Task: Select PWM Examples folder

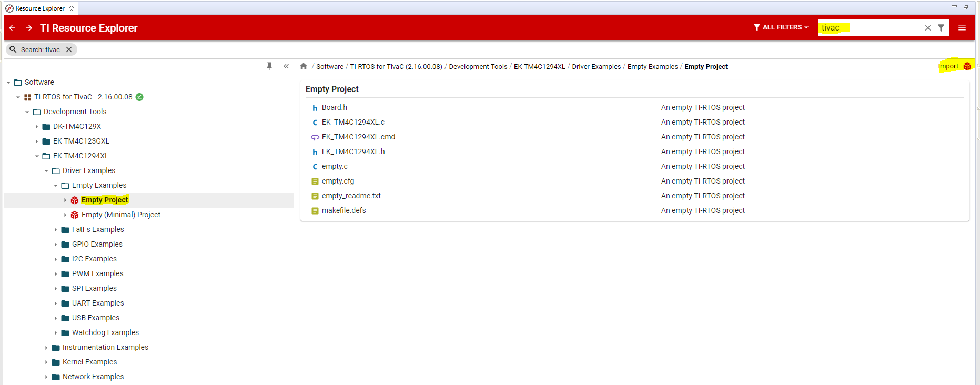Action: (x=98, y=273)
